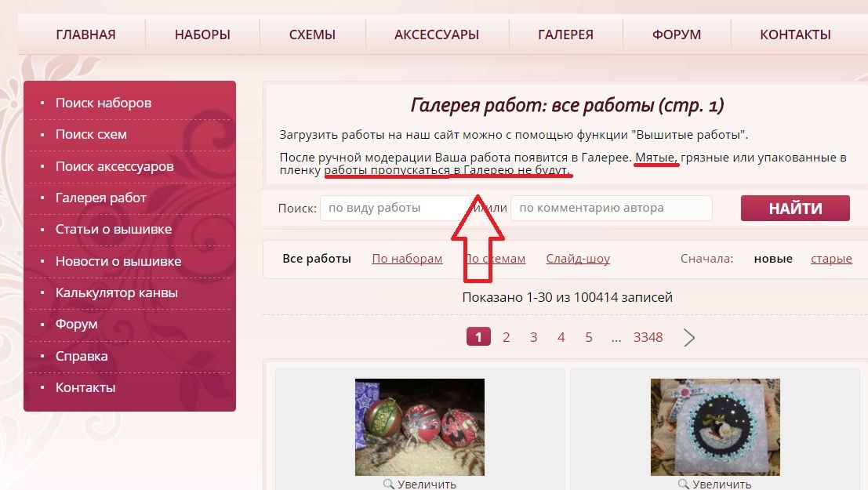
Task: Open the ГАЛЕРЕЯ top menu item
Action: (x=566, y=34)
